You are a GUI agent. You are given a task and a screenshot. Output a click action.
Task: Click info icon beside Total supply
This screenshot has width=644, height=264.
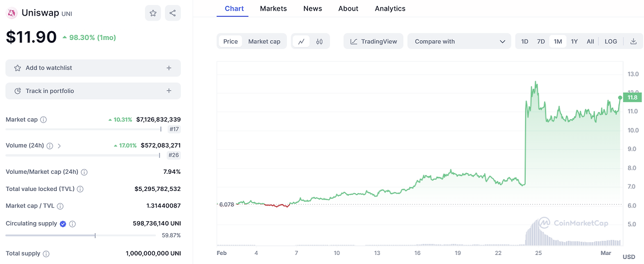tap(46, 254)
